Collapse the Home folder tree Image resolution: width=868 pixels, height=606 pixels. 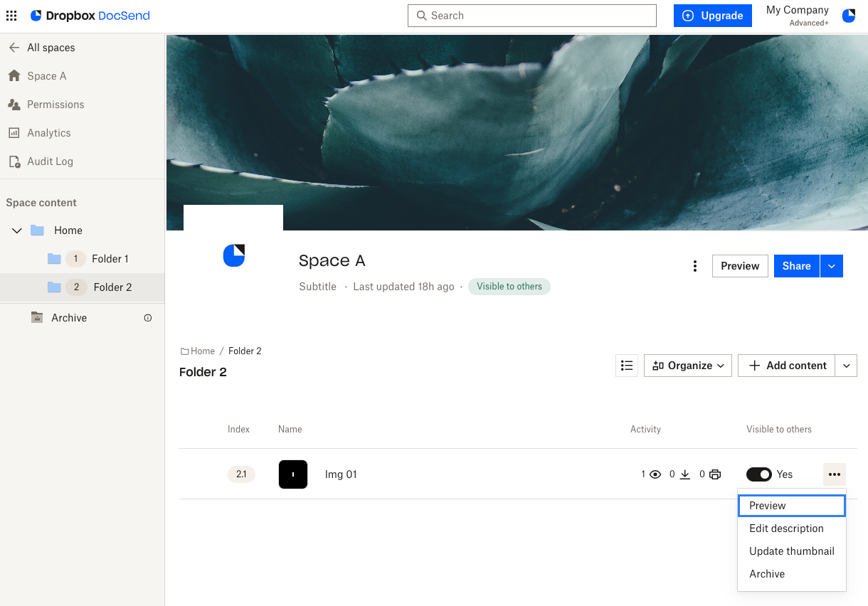point(16,230)
